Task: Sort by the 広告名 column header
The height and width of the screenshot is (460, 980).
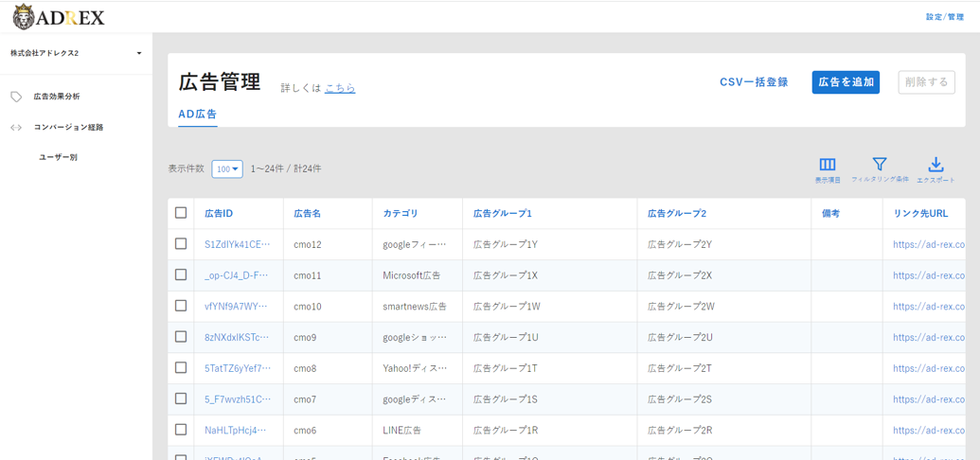Action: tap(308, 213)
